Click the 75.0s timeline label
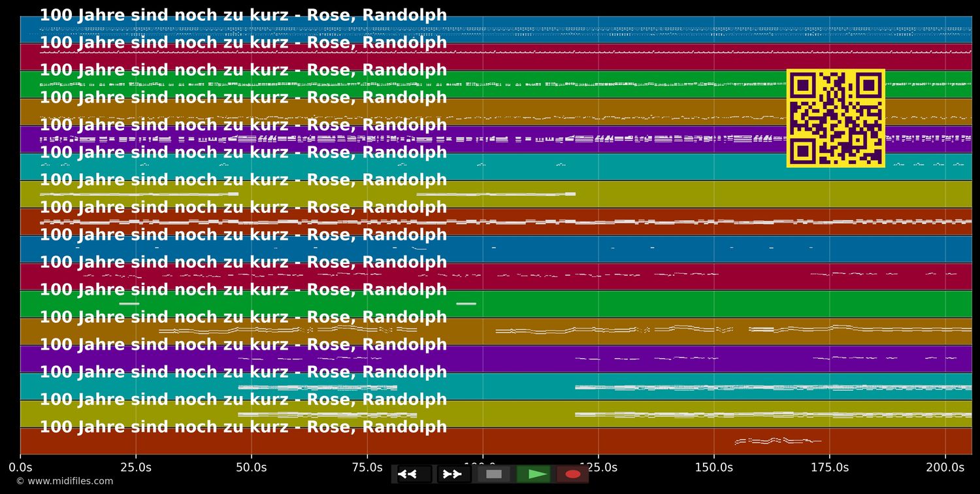Image resolution: width=980 pixels, height=494 pixels. pos(367,467)
